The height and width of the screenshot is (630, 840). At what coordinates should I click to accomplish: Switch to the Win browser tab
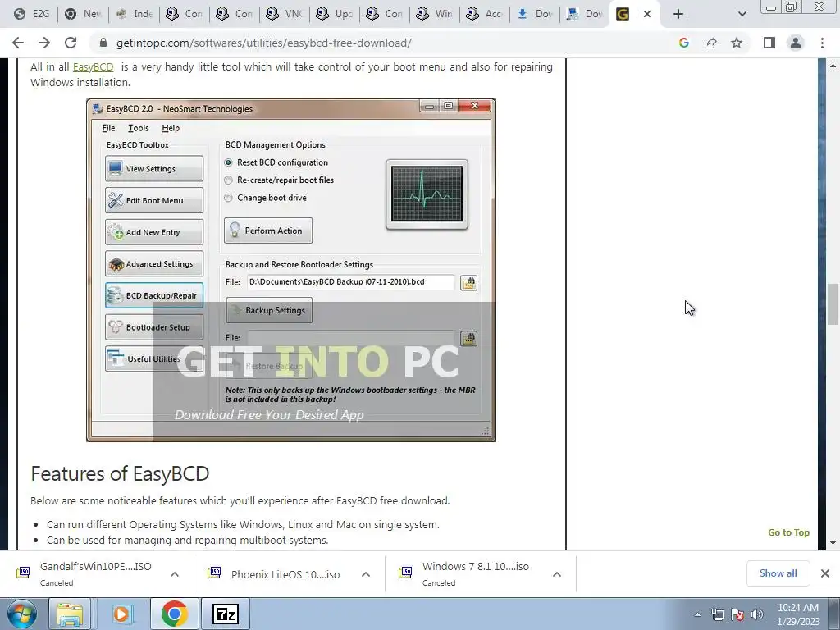[x=435, y=14]
